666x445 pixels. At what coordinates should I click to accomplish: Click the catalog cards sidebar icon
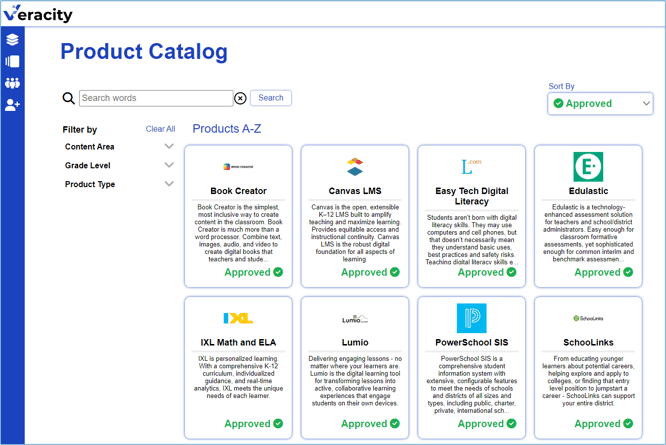pos(12,62)
